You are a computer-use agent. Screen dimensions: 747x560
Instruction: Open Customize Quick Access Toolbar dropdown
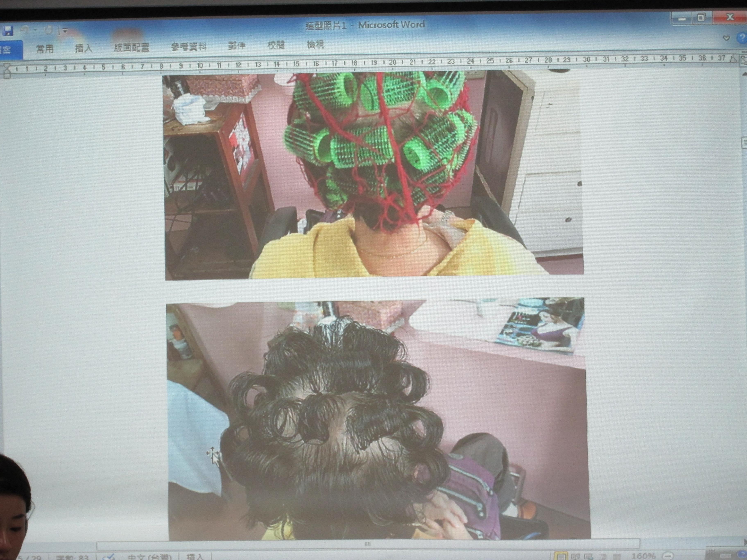65,31
